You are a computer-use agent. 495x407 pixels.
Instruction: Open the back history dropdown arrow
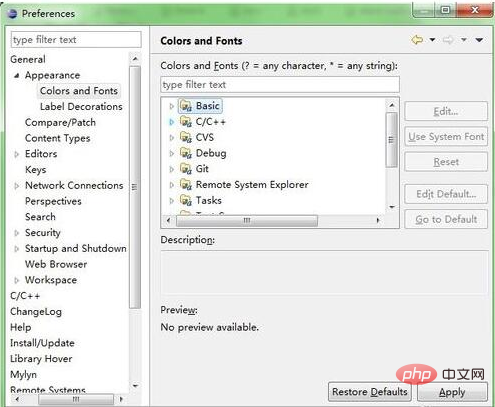coord(432,40)
